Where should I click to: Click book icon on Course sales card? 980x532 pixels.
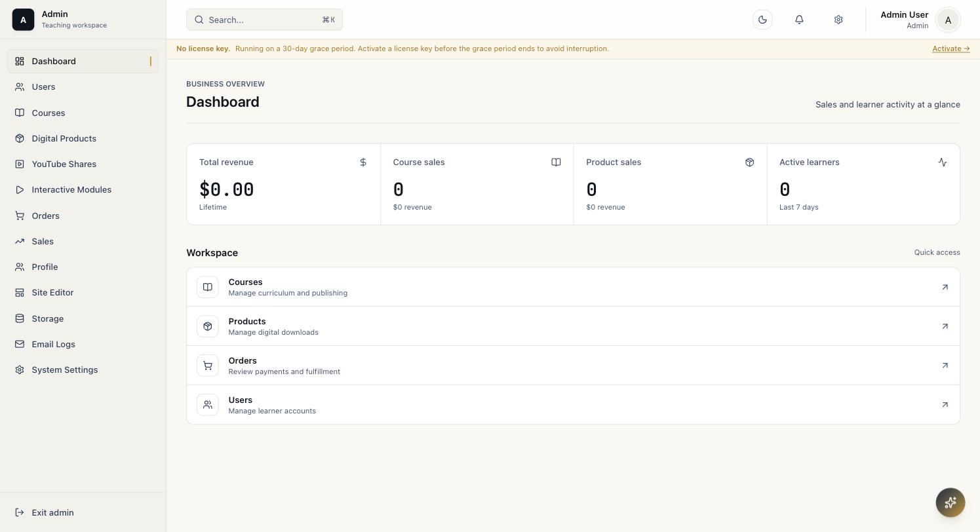coord(556,162)
